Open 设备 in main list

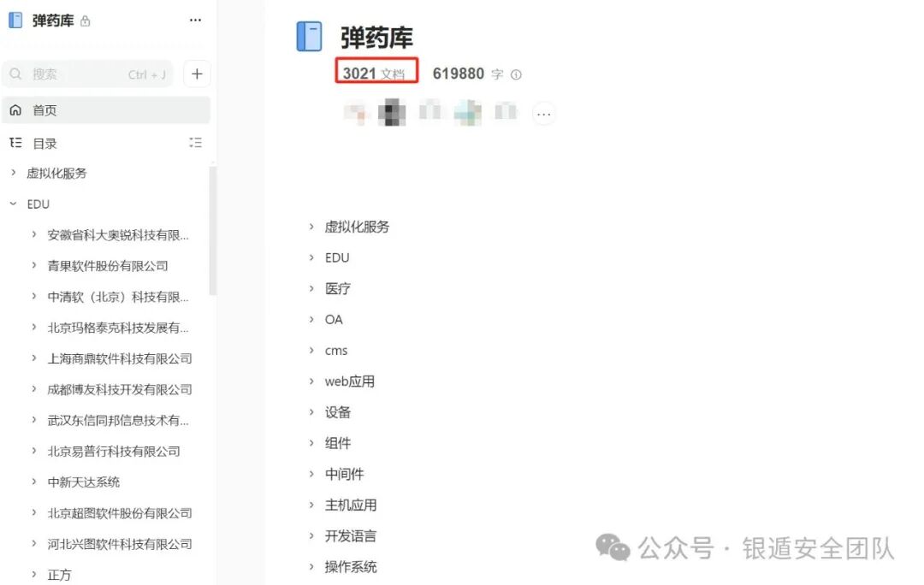[x=338, y=412]
